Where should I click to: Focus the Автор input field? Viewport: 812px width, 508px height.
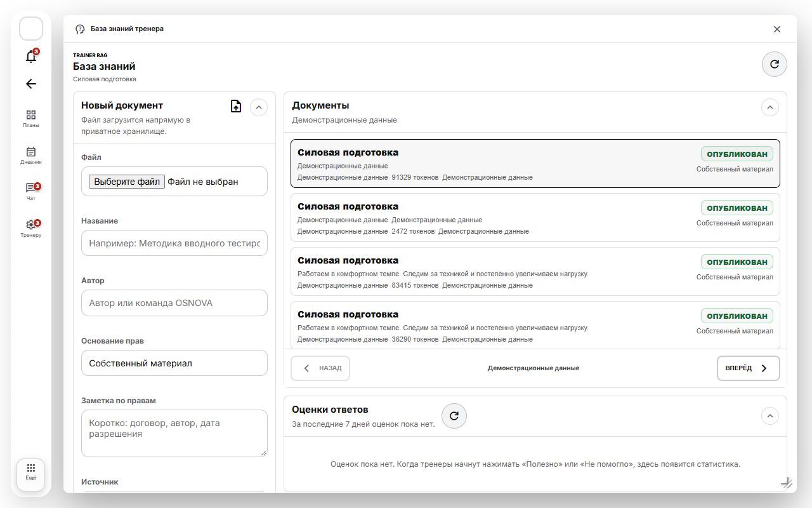coord(174,303)
